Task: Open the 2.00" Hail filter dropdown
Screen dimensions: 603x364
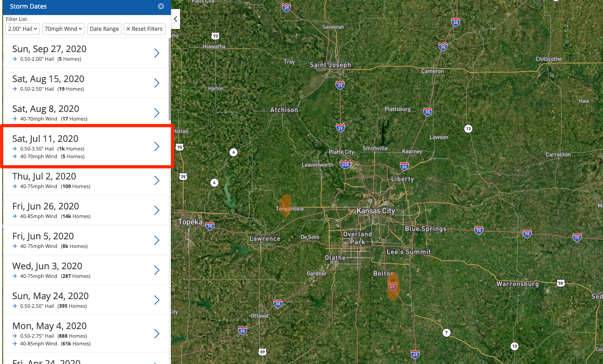Action: (x=23, y=29)
